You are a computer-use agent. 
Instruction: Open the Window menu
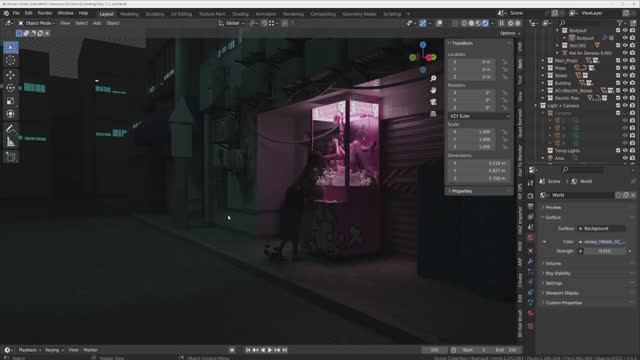[x=65, y=13]
